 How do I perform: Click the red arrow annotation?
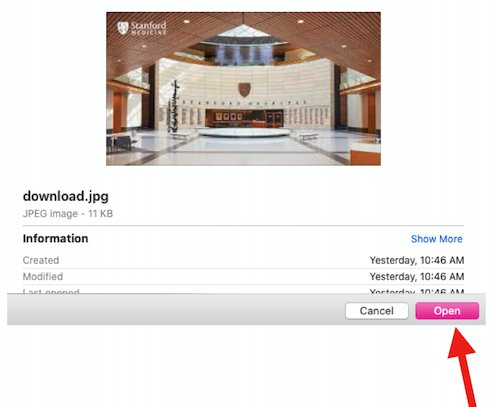(463, 367)
